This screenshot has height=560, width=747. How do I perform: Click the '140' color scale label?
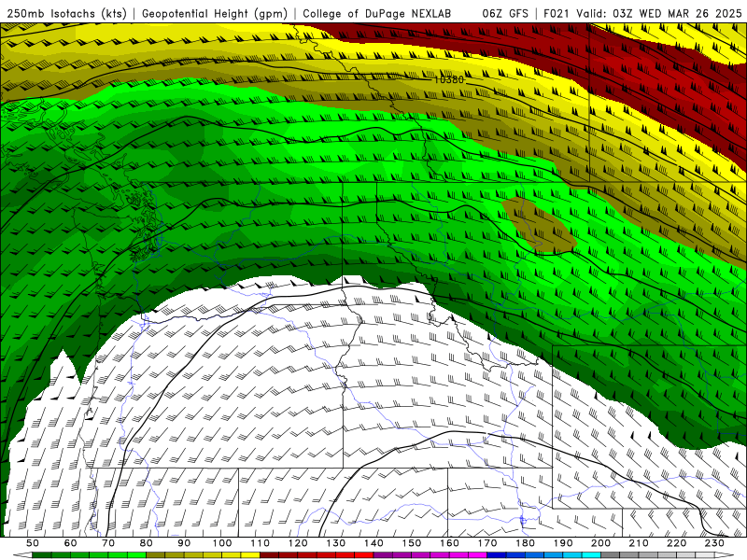374,543
